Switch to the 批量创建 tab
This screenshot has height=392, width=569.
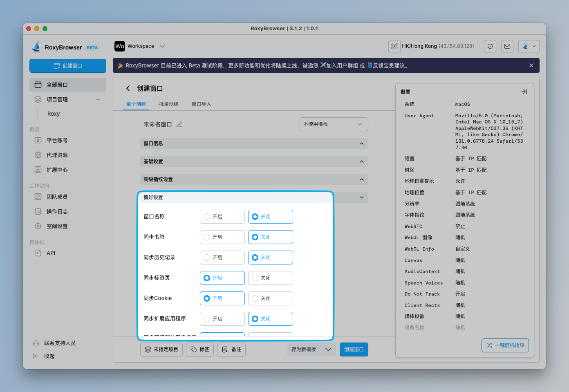point(169,104)
